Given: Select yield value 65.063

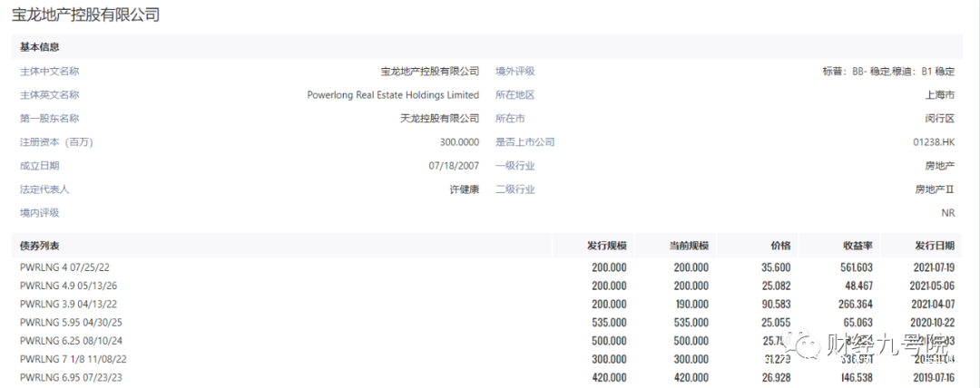Looking at the screenshot, I should click(x=858, y=323).
